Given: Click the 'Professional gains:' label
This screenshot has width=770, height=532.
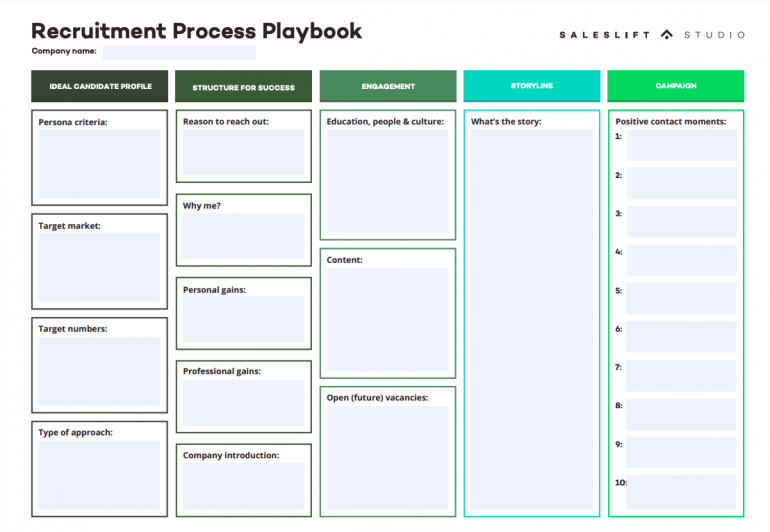Looking at the screenshot, I should pyautogui.click(x=222, y=371).
